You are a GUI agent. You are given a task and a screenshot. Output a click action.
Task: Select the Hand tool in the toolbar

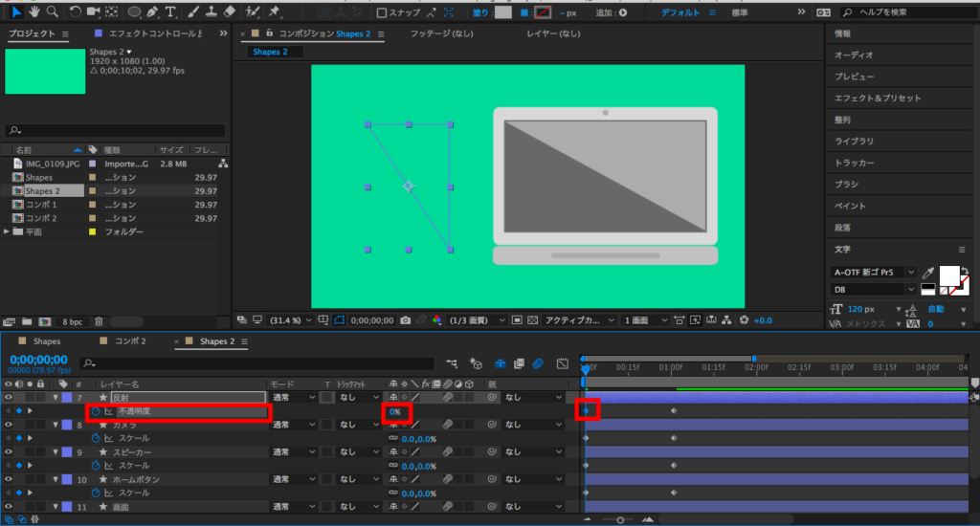(34, 12)
